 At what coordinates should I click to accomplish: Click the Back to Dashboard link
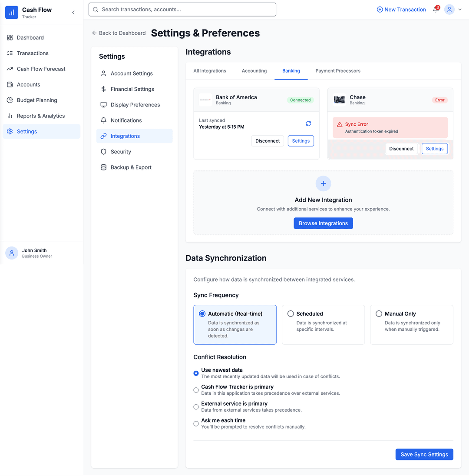(119, 33)
